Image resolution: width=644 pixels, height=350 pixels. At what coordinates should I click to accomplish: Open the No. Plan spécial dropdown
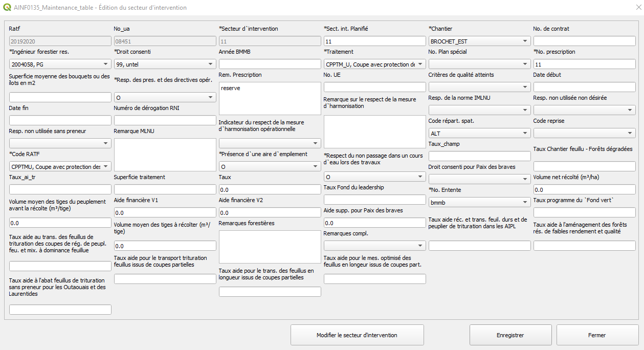pyautogui.click(x=479, y=64)
